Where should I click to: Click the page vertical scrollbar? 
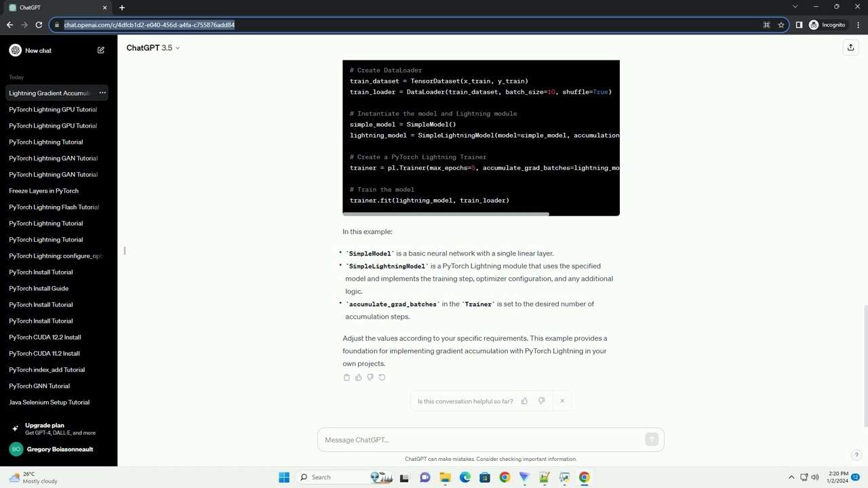(865, 366)
